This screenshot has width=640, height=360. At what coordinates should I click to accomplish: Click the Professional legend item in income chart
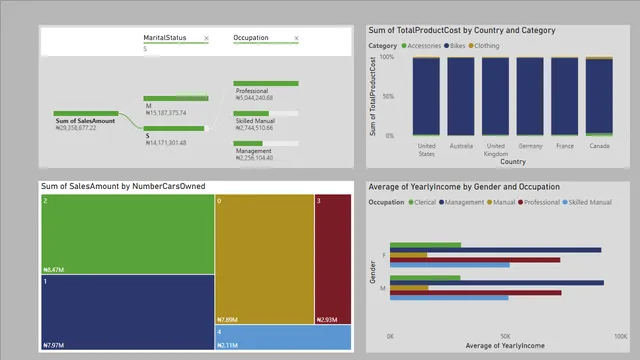[x=539, y=202]
